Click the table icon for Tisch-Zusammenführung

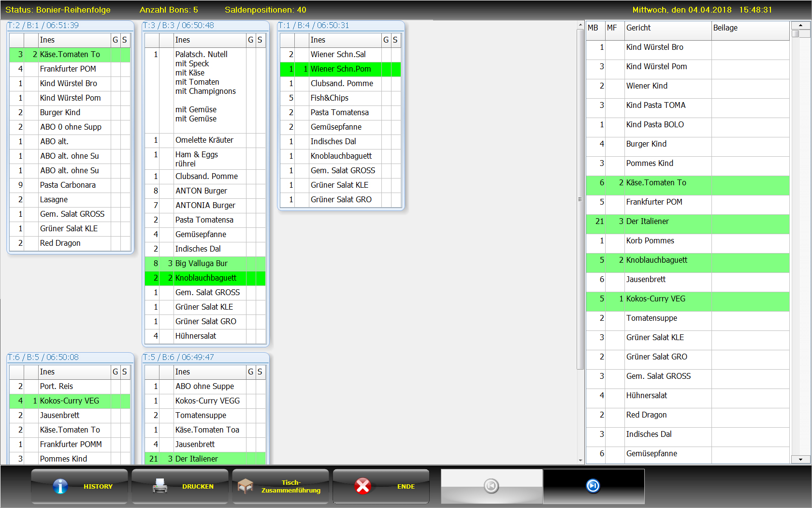coord(246,486)
